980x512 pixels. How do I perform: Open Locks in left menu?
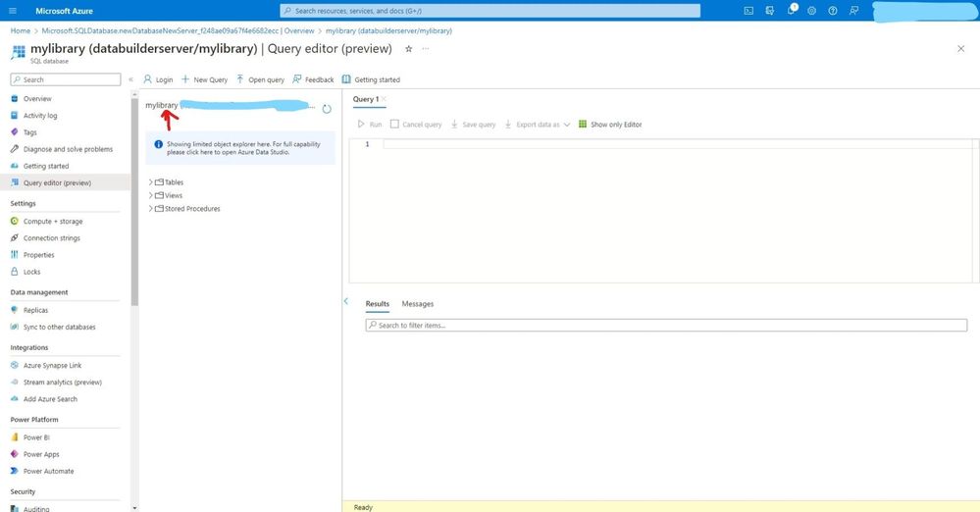31,272
